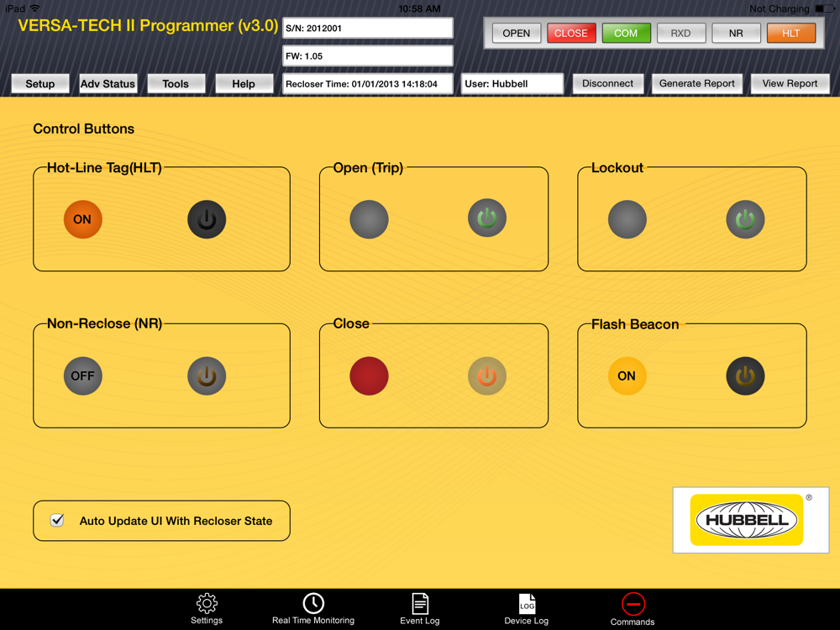Tap the Close panel power button
This screenshot has height=630, width=840.
487,375
